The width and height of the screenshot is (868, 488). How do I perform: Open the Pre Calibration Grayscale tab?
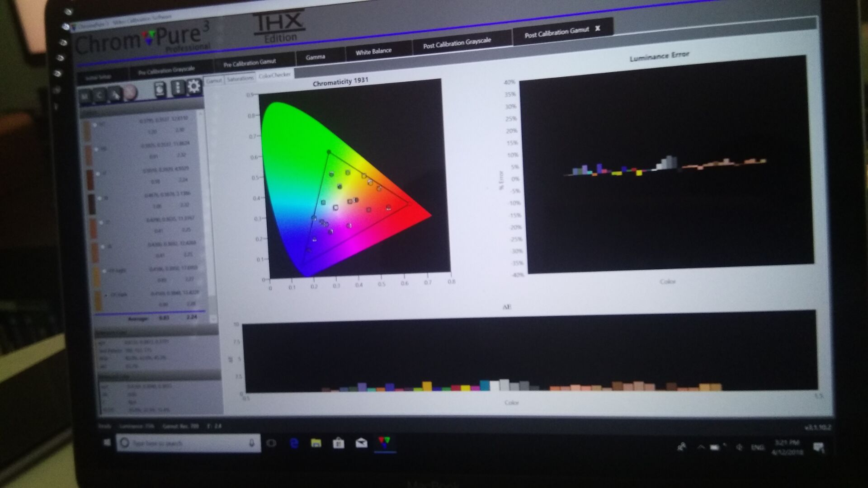pos(166,70)
